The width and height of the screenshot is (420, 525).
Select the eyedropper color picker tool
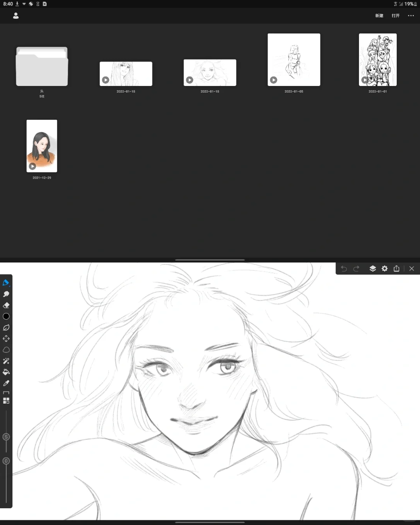tap(6, 383)
